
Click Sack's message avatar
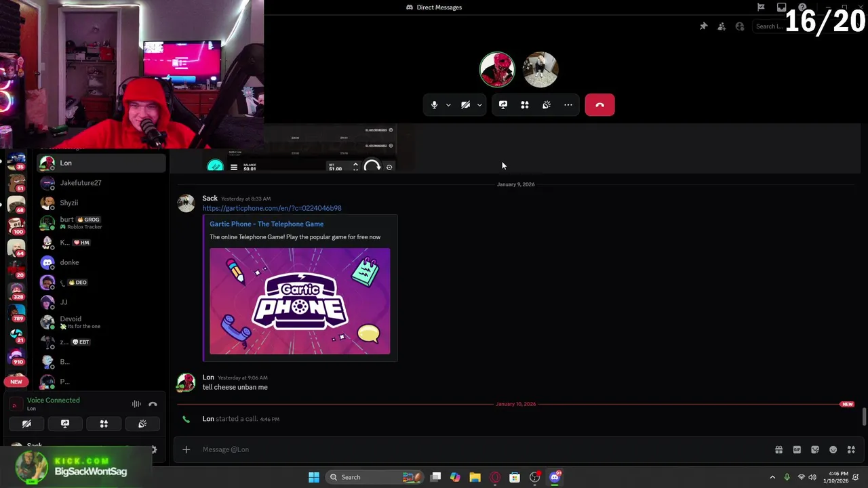(x=186, y=203)
